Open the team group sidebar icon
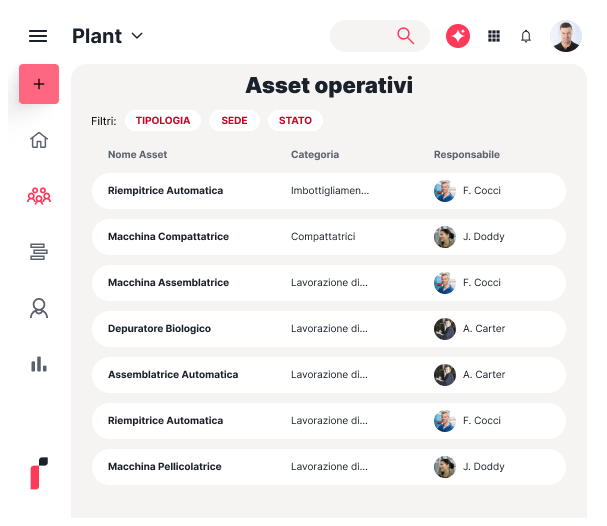607x526 pixels. pyautogui.click(x=39, y=196)
